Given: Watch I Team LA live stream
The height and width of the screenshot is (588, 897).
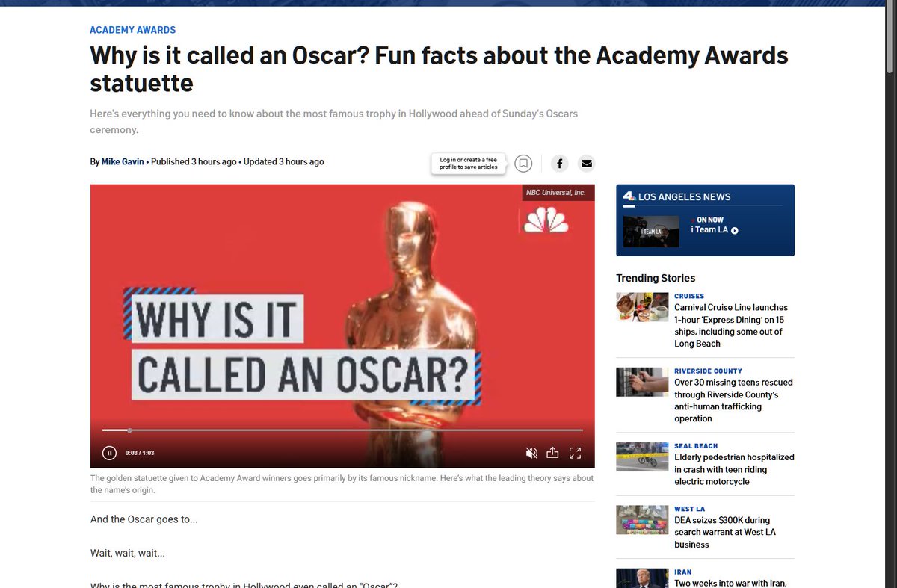Looking at the screenshot, I should click(715, 230).
